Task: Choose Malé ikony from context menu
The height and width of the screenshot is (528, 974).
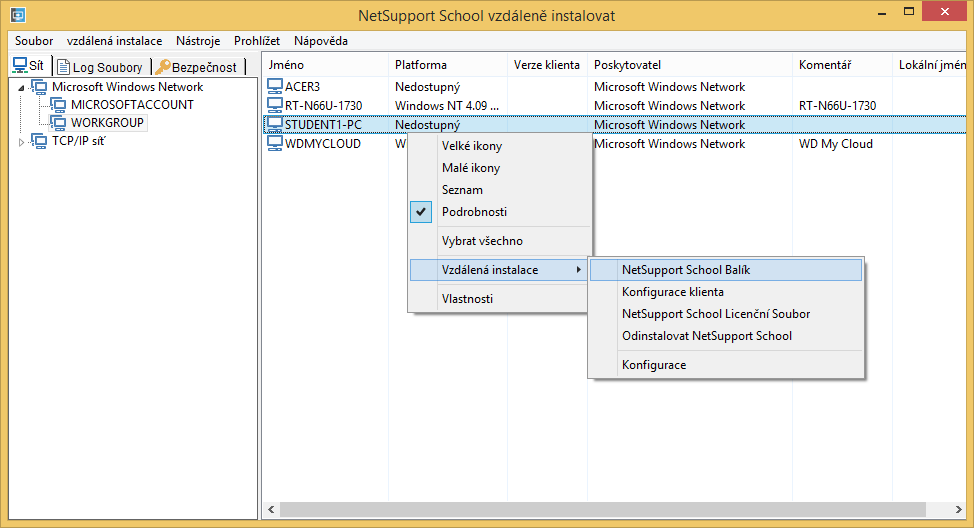Action: pos(499,168)
